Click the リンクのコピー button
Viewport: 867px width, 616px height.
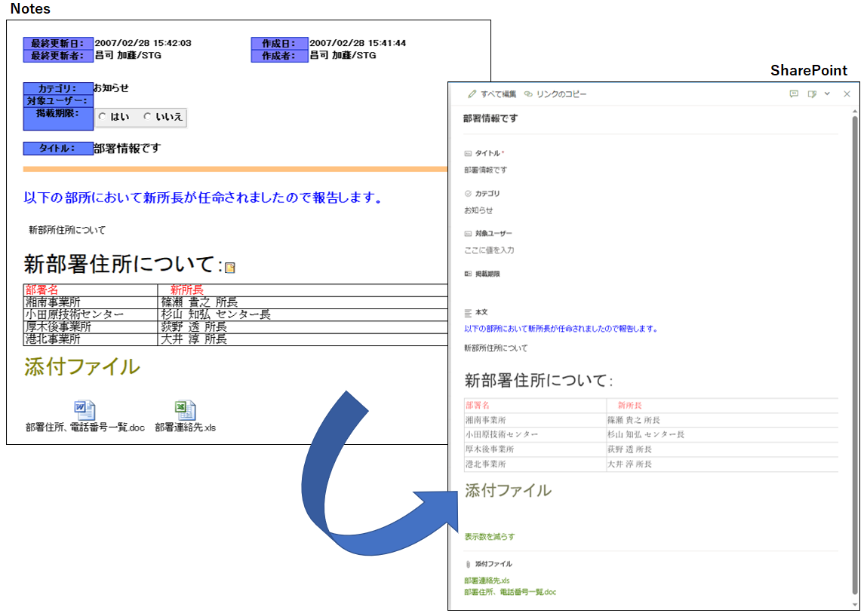(555, 94)
